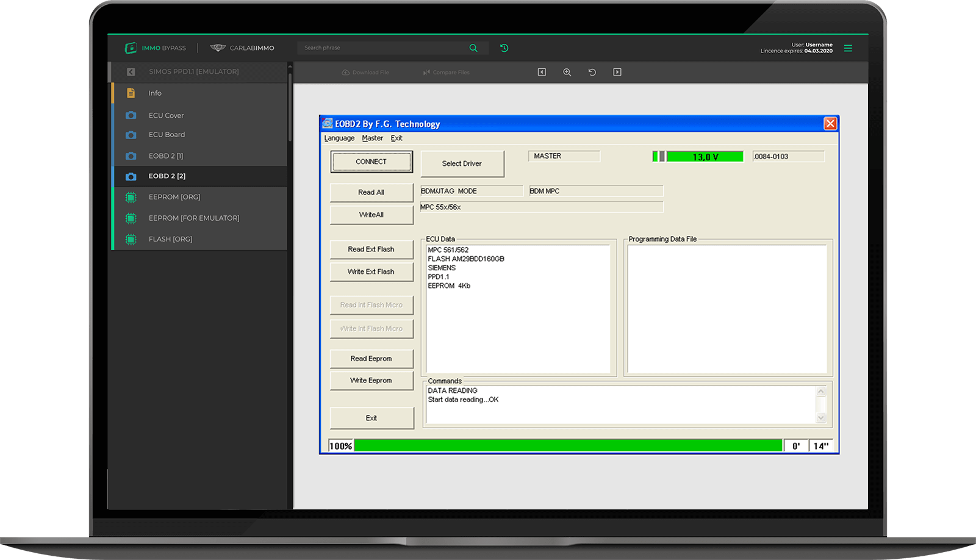
Task: Click the ECU Board camera icon
Action: click(131, 135)
